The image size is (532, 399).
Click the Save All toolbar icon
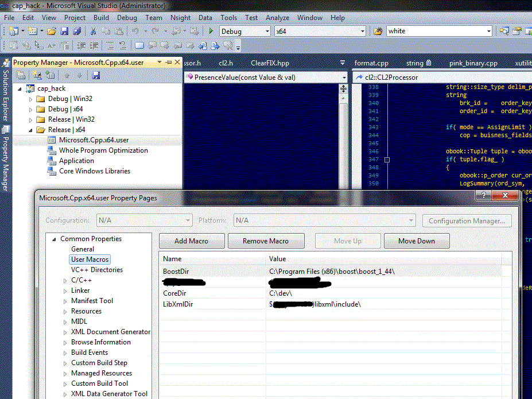tap(77, 31)
